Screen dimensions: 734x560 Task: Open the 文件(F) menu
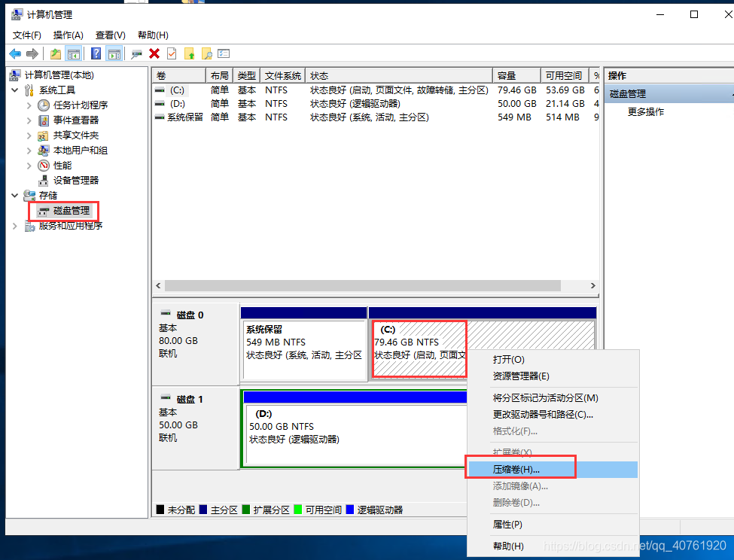tap(26, 35)
